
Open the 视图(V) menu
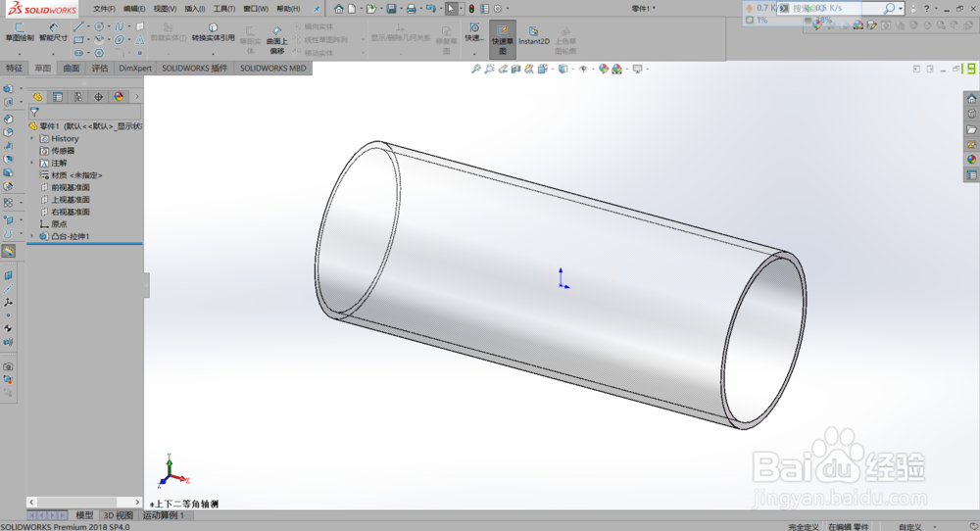point(165,9)
